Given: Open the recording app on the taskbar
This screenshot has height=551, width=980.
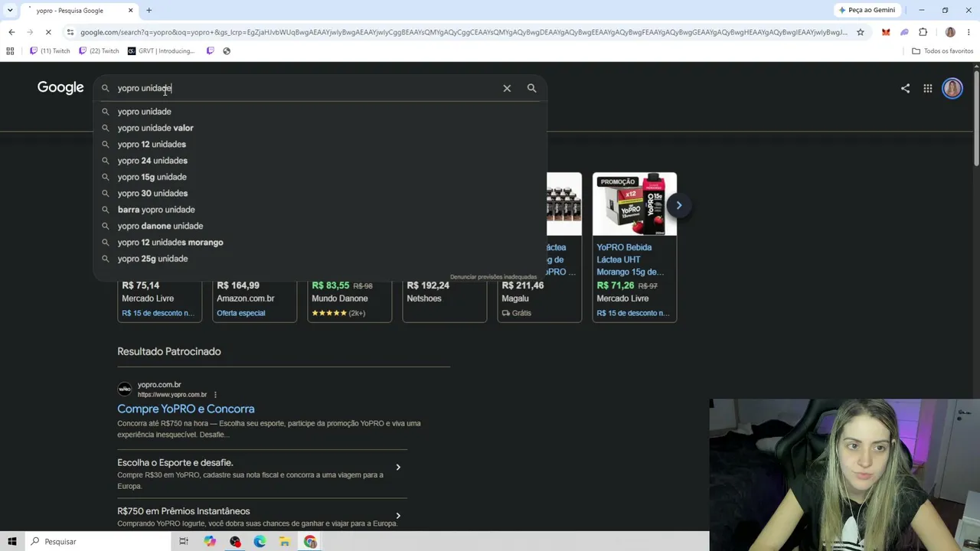Looking at the screenshot, I should 235,541.
